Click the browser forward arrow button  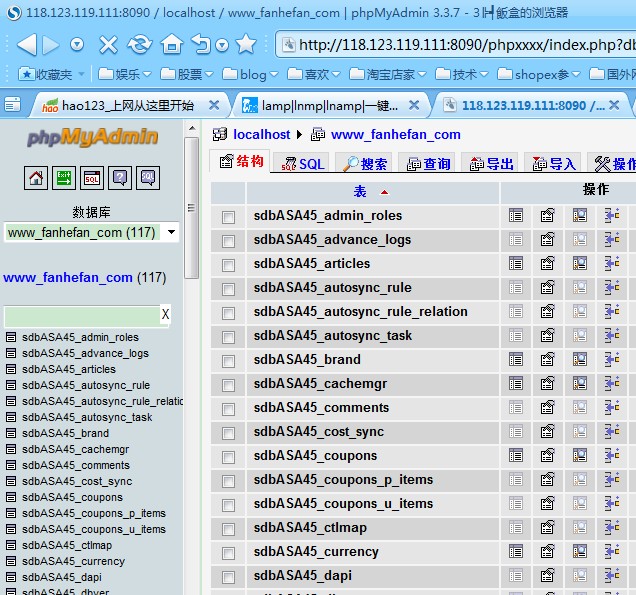point(51,44)
